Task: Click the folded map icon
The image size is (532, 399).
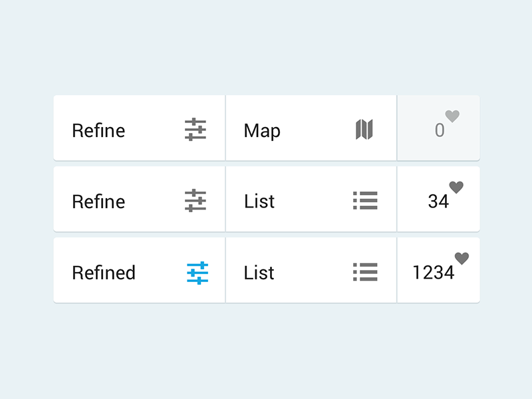Action: (x=364, y=130)
